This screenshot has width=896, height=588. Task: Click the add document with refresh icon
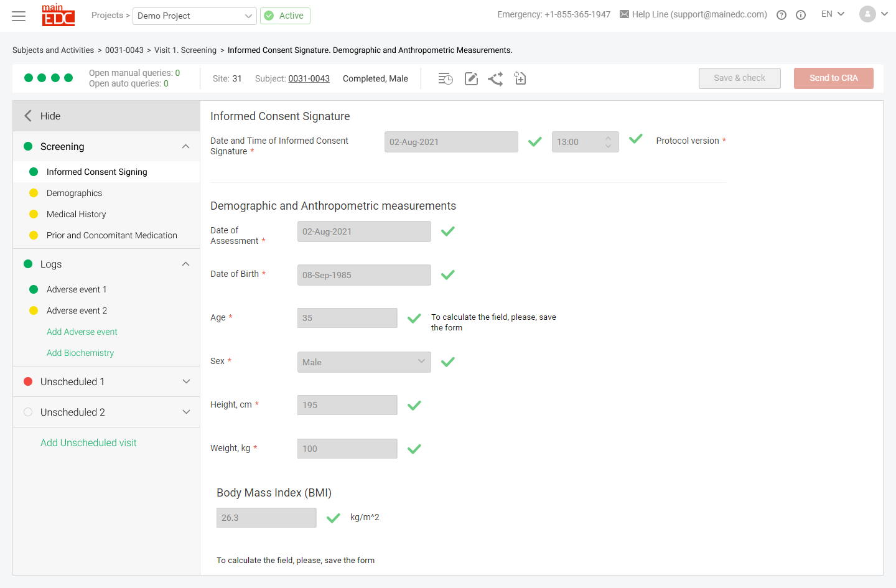pyautogui.click(x=520, y=78)
